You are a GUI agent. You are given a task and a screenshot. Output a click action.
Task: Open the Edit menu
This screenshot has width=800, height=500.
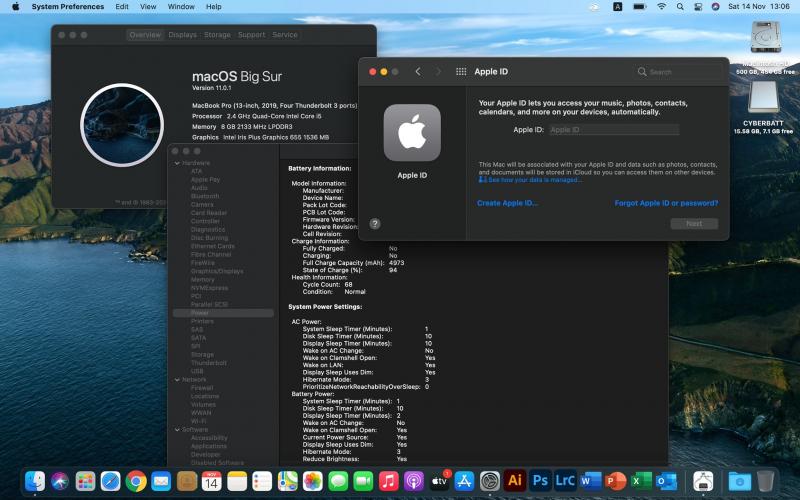click(x=122, y=7)
